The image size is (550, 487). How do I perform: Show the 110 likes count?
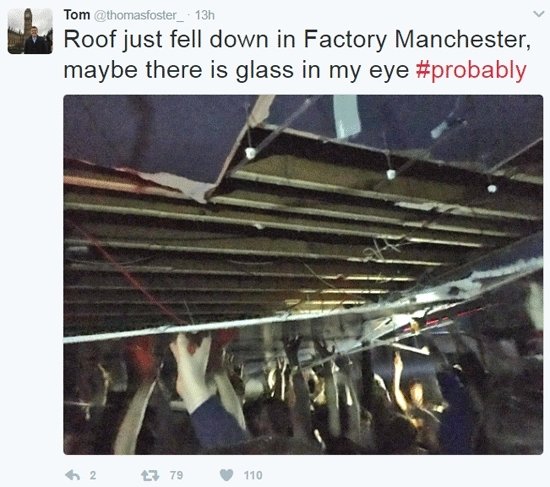pyautogui.click(x=253, y=475)
